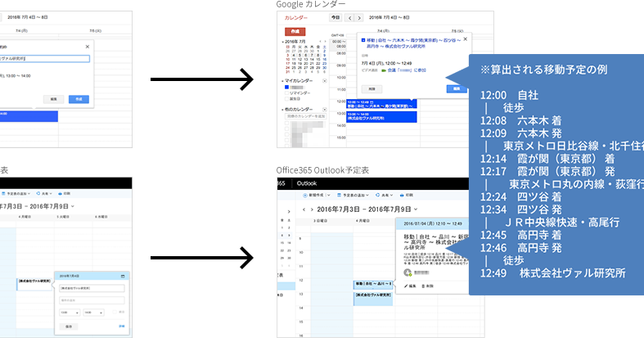Toggle the 終日 all-day checkbox
The image size is (644, 338).
click(x=115, y=312)
